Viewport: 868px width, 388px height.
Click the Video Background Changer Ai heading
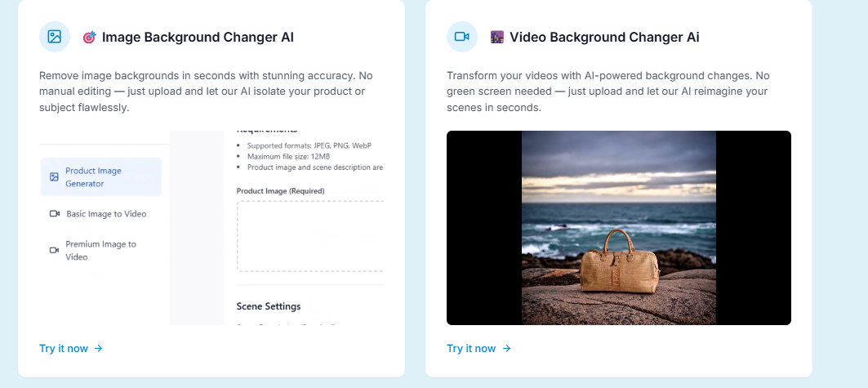coord(604,37)
